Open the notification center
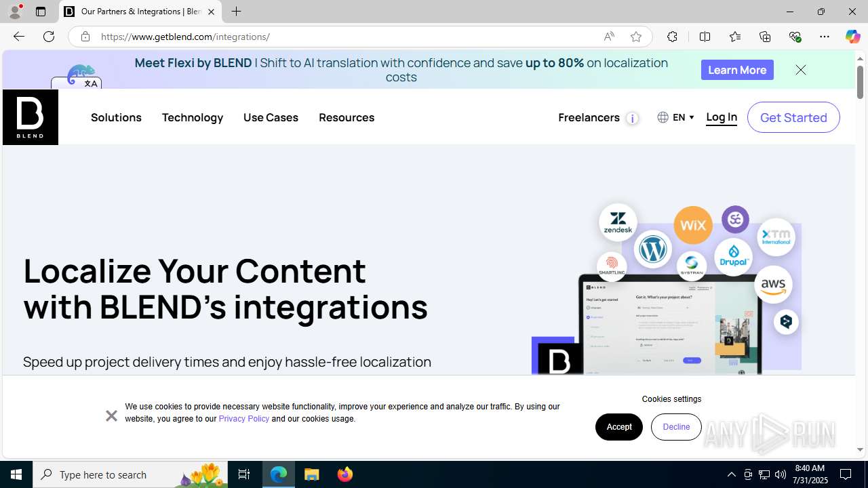 point(846,474)
